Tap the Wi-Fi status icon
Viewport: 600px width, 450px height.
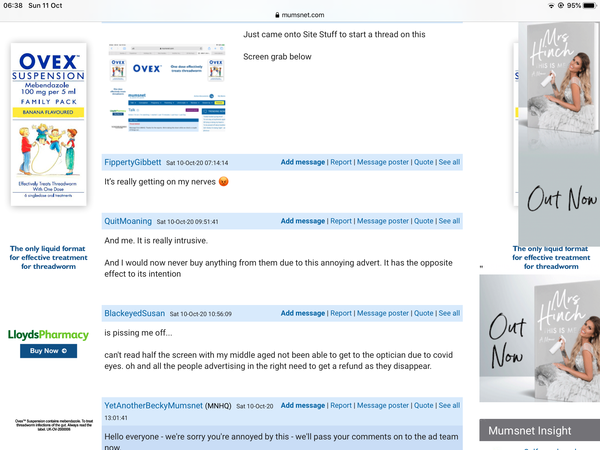click(551, 6)
